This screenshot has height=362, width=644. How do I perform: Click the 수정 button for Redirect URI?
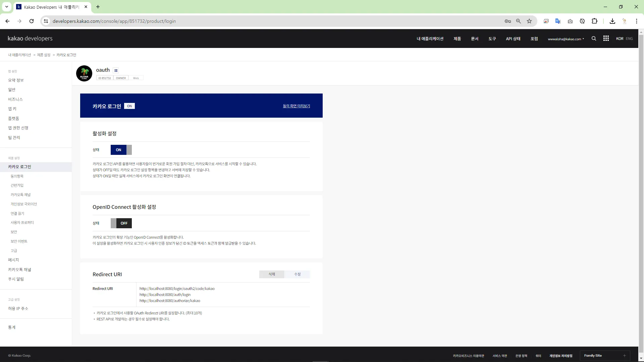[x=297, y=274]
